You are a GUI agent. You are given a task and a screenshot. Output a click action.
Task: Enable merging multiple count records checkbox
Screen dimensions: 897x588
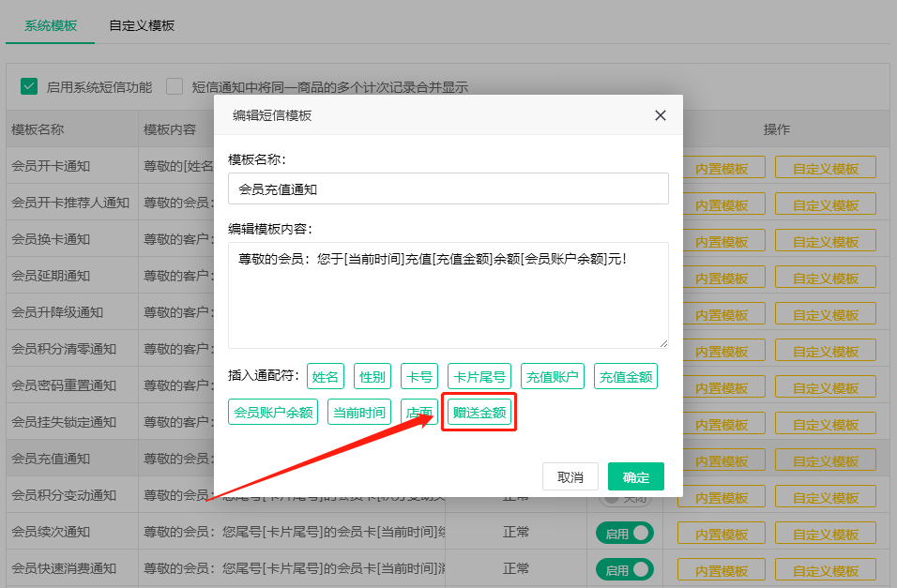[x=175, y=86]
